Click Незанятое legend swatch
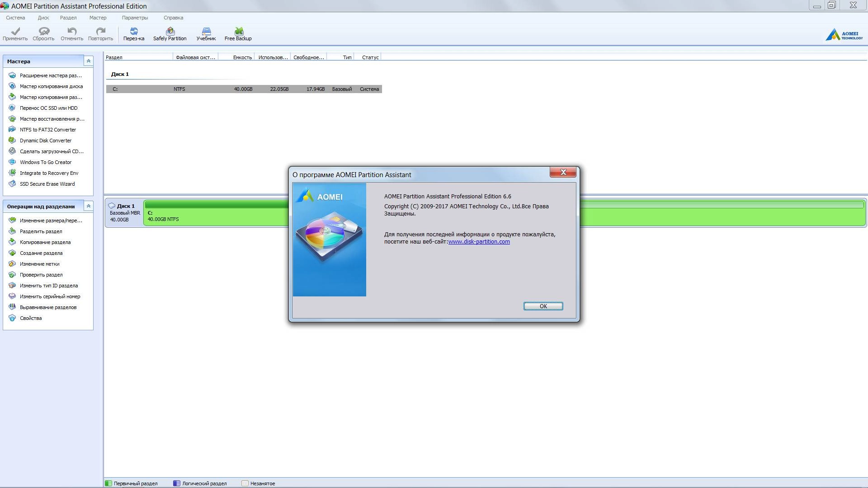Screen dimensions: 868x488 tap(245, 483)
